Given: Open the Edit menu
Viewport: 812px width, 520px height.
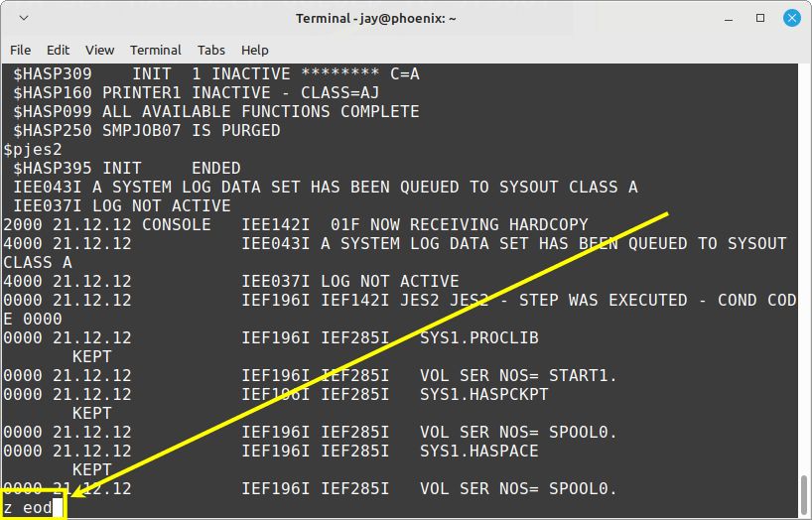Looking at the screenshot, I should click(58, 51).
